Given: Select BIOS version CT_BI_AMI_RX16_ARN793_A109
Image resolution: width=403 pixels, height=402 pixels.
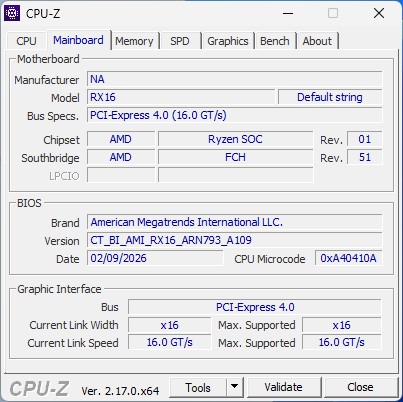Looking at the screenshot, I should coord(235,240).
